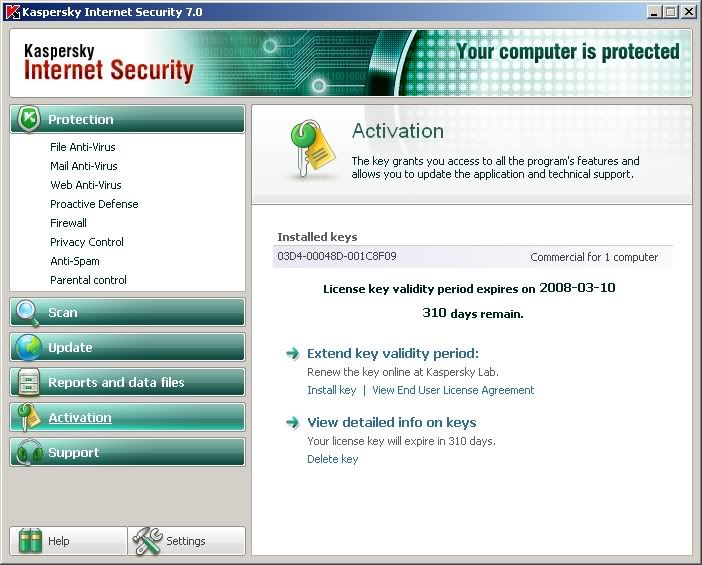The width and height of the screenshot is (702, 565).
Task: Click the Support headset icon
Action: [x=29, y=453]
